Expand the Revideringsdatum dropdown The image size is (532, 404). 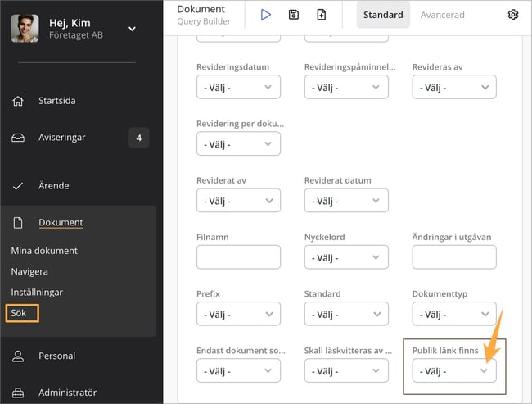(x=238, y=87)
